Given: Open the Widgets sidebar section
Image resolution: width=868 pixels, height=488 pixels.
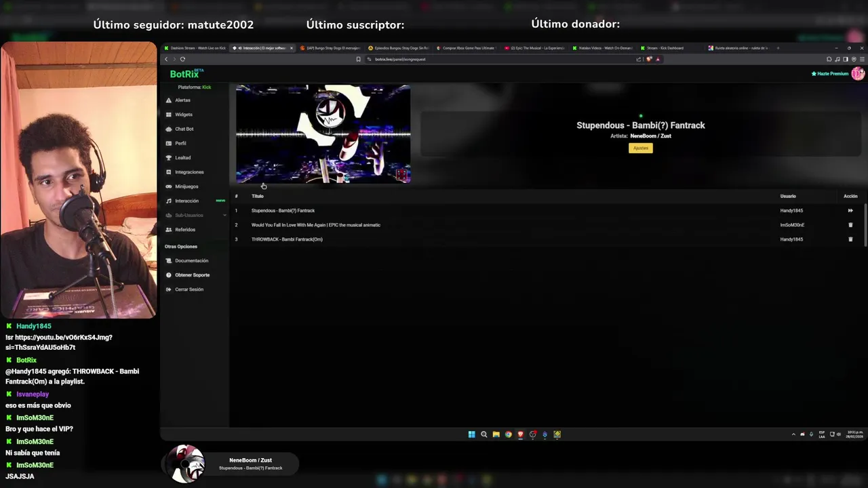Looking at the screenshot, I should click(x=183, y=115).
